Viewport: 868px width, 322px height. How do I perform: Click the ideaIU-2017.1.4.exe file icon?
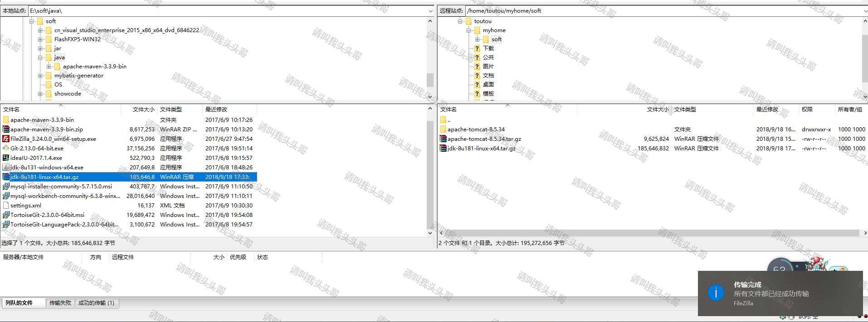coord(6,158)
